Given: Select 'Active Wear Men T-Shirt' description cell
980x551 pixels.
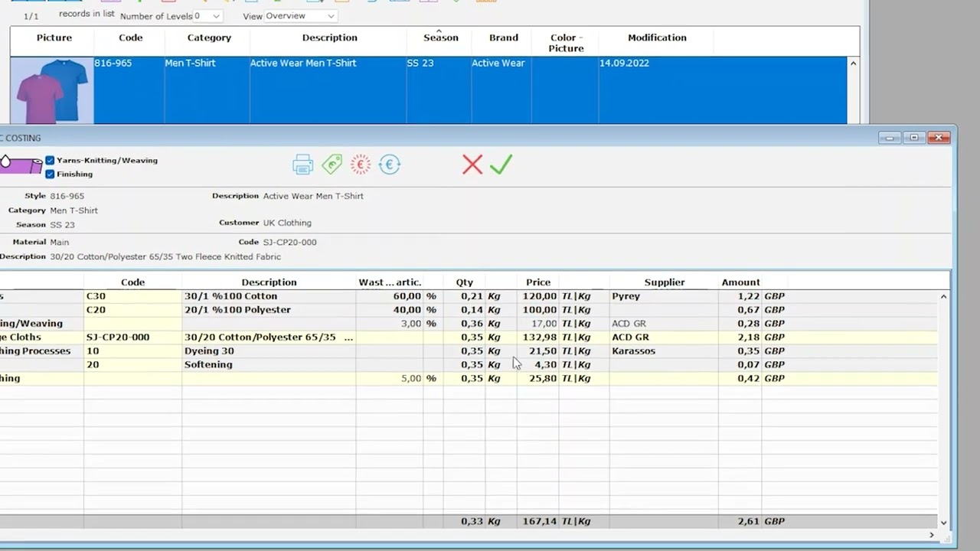Looking at the screenshot, I should pos(303,64).
